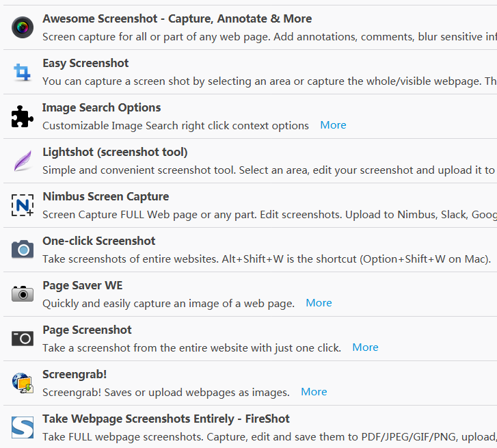Image resolution: width=497 pixels, height=448 pixels.
Task: Click the Page Saver WE camera icon
Action: tap(23, 293)
